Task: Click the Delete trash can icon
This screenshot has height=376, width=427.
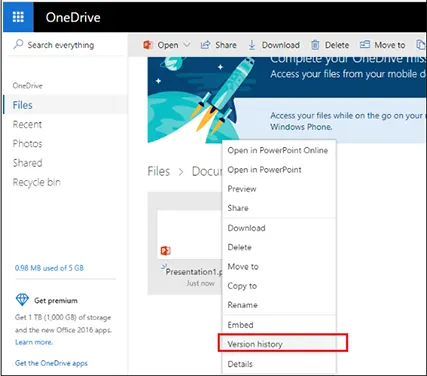Action: click(315, 45)
